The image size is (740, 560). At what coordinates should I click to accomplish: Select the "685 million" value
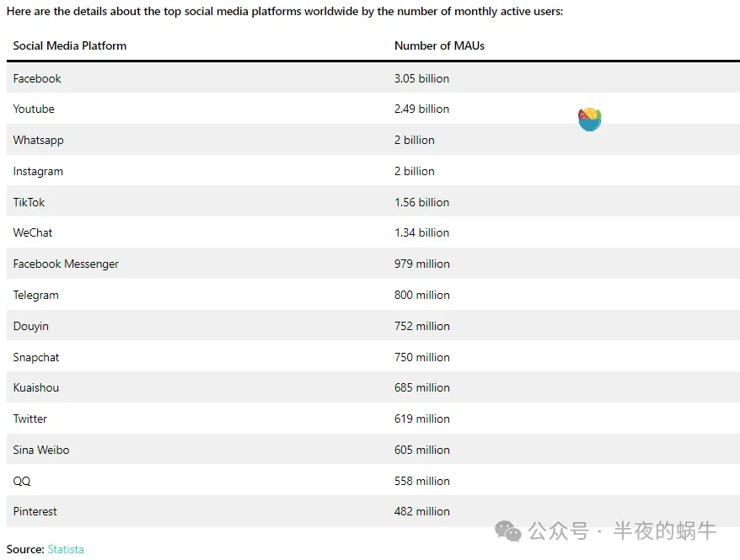pyautogui.click(x=422, y=387)
